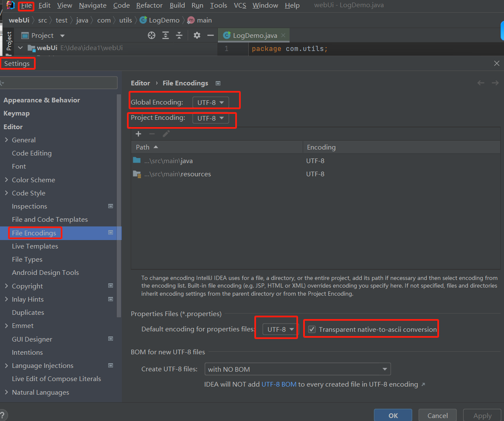Click the Collapse All icon in Project panel
Image resolution: width=504 pixels, height=421 pixels.
click(x=179, y=35)
